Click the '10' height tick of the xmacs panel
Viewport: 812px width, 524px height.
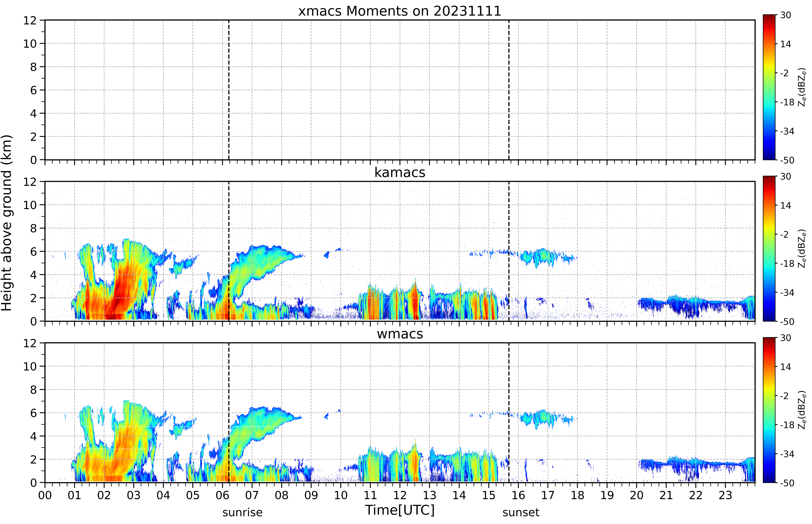pyautogui.click(x=30, y=44)
